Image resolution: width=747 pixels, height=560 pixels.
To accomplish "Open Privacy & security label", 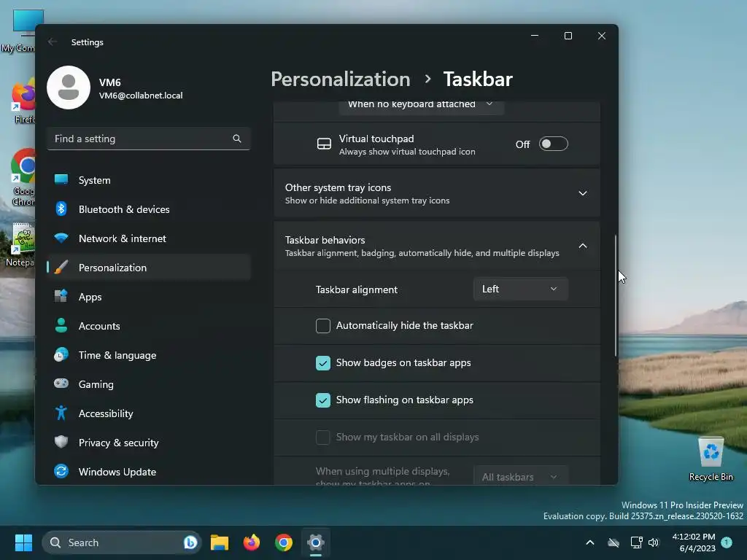I will point(118,443).
